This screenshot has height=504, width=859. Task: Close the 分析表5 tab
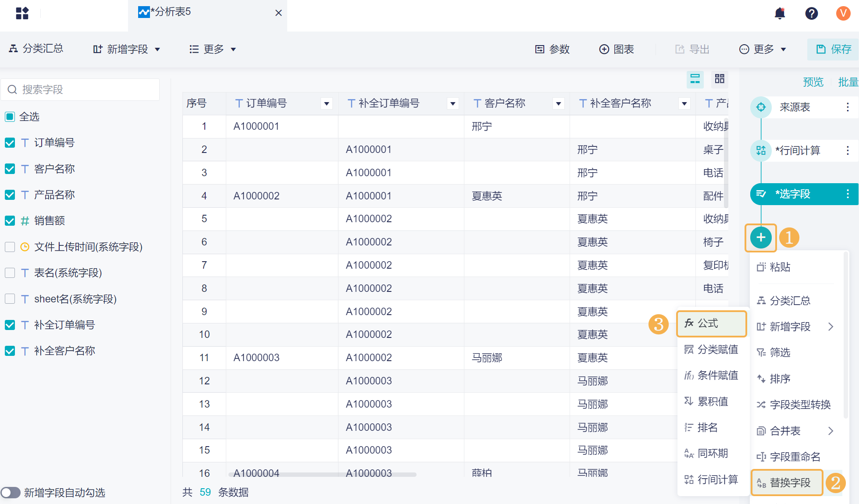278,13
